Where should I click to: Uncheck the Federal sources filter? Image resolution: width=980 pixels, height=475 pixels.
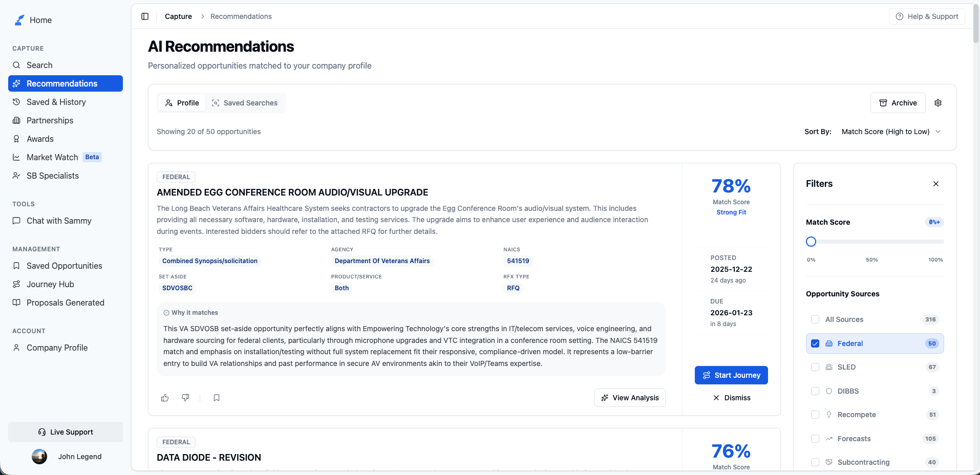click(815, 343)
